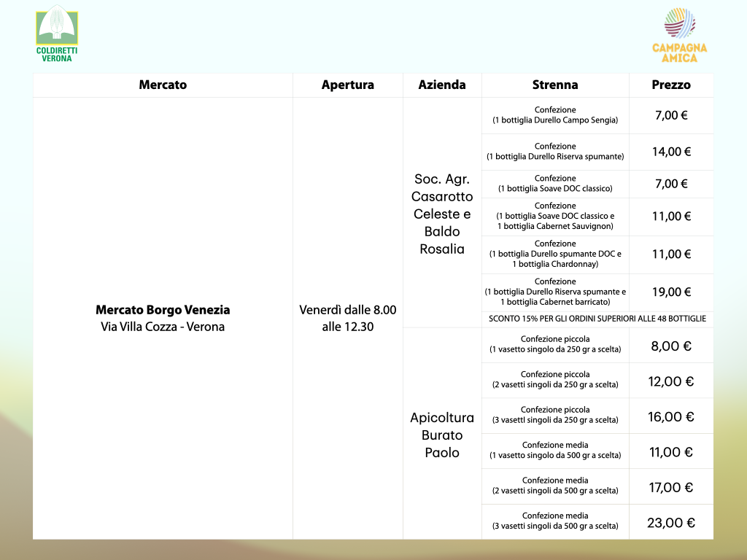Click the Strenna column header

point(555,85)
